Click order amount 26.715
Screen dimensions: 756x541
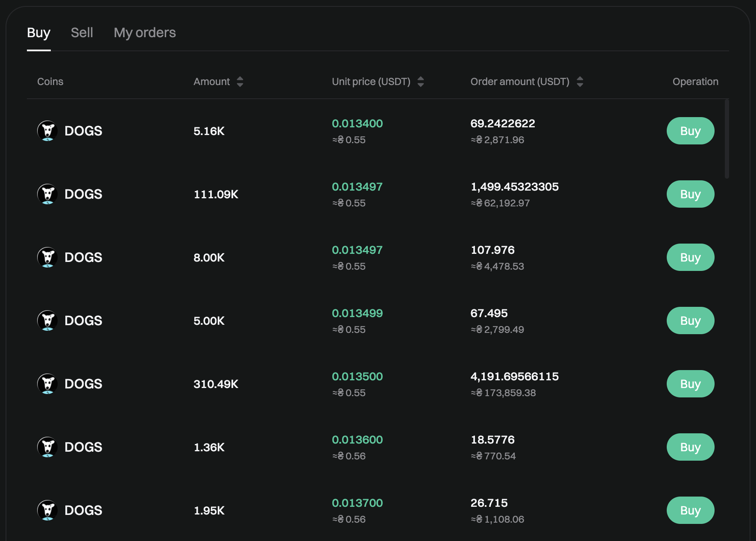[489, 503]
